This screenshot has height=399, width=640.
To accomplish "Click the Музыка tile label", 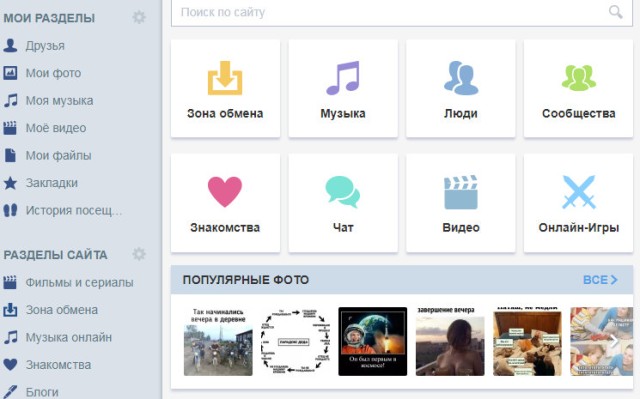I will [x=343, y=113].
